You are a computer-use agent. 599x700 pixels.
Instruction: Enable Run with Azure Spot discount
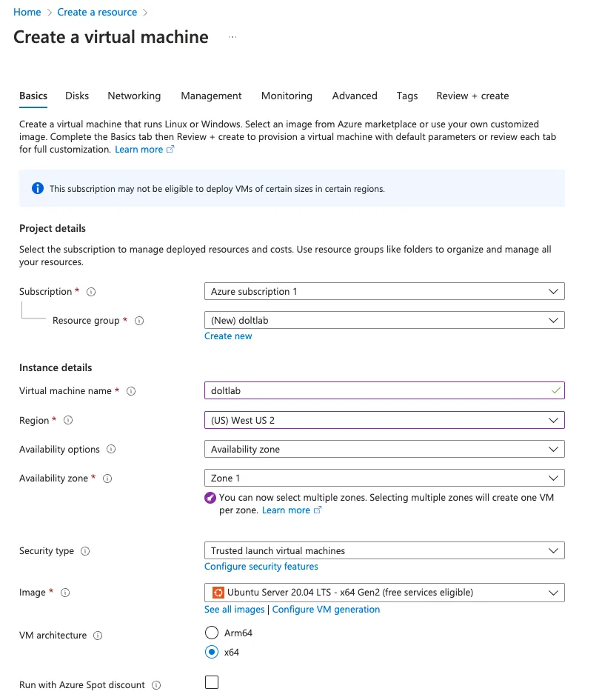coord(211,682)
